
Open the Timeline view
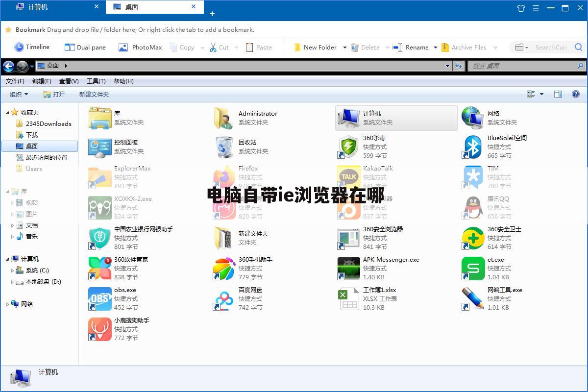(x=32, y=47)
